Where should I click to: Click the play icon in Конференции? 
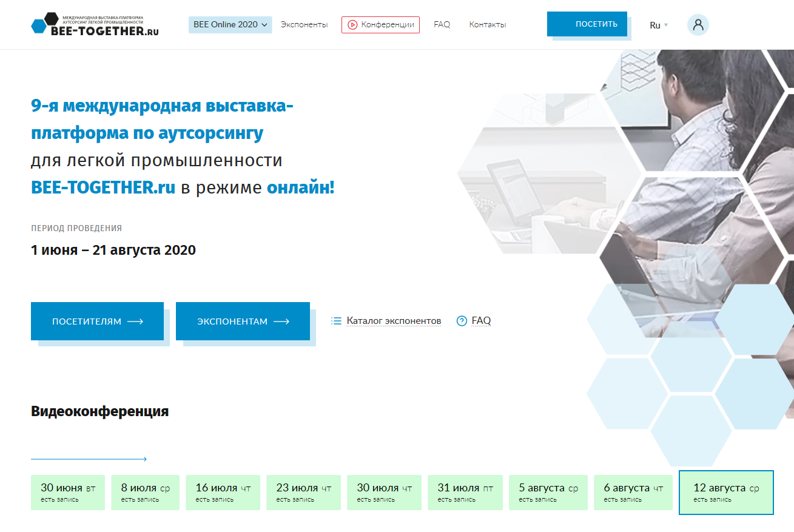pos(352,25)
